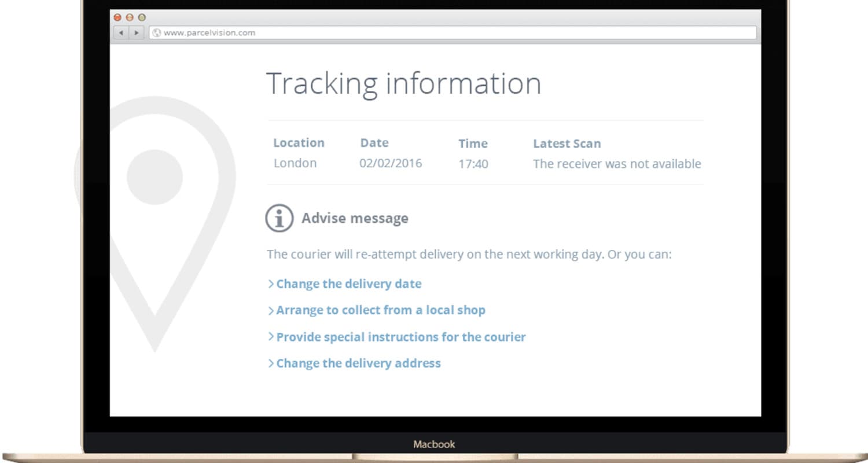Click the 'The receiver was not available' status
868x463 pixels.
(x=617, y=164)
